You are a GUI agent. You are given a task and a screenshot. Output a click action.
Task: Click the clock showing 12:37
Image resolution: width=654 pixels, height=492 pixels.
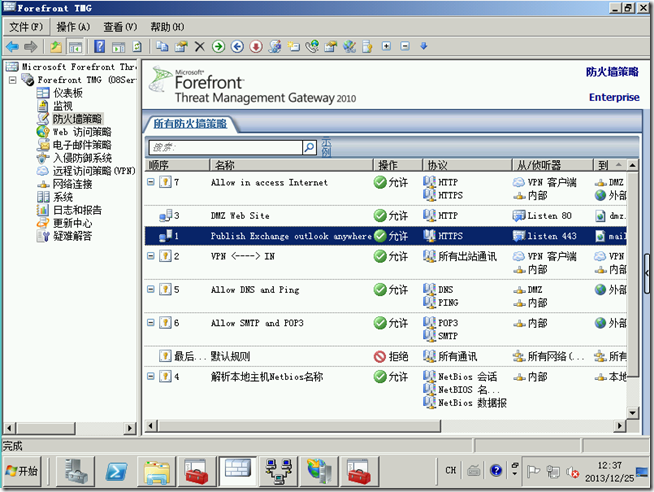[x=609, y=465]
